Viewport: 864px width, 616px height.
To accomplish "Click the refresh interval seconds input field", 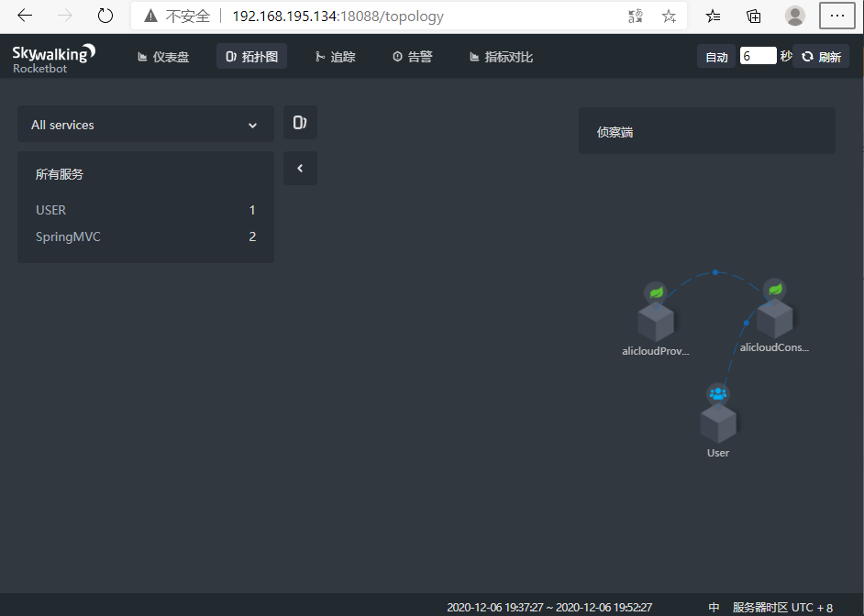I will 758,56.
